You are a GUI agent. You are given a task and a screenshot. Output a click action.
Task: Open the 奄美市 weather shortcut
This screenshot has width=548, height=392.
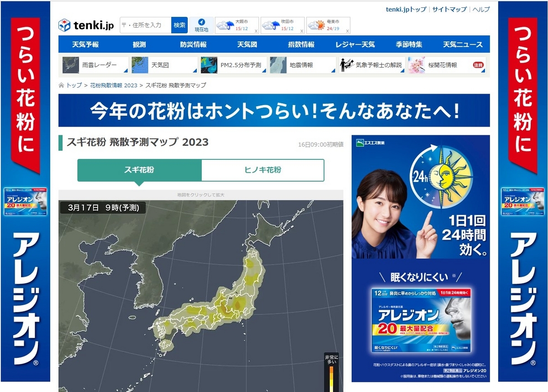(x=328, y=25)
